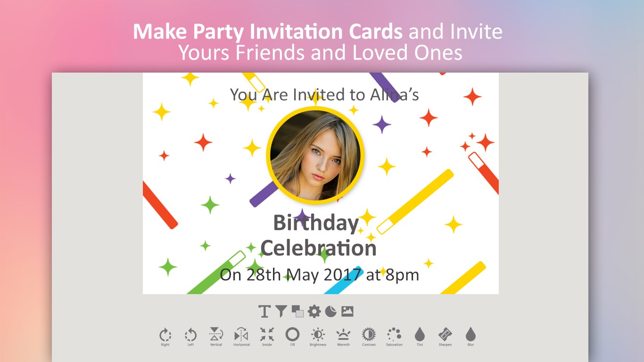Screen dimensions: 644x362
Task: Rotate the image Right
Action: tap(165, 337)
